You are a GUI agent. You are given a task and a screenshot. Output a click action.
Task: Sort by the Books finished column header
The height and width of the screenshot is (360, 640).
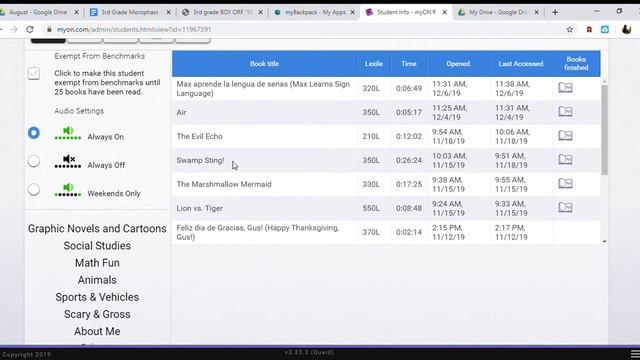coord(576,64)
